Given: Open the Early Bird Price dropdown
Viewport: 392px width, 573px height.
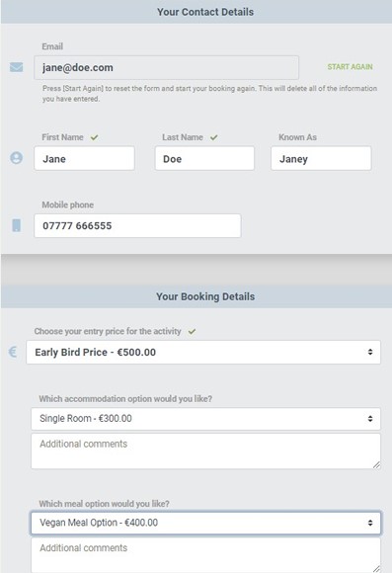Looking at the screenshot, I should (203, 353).
